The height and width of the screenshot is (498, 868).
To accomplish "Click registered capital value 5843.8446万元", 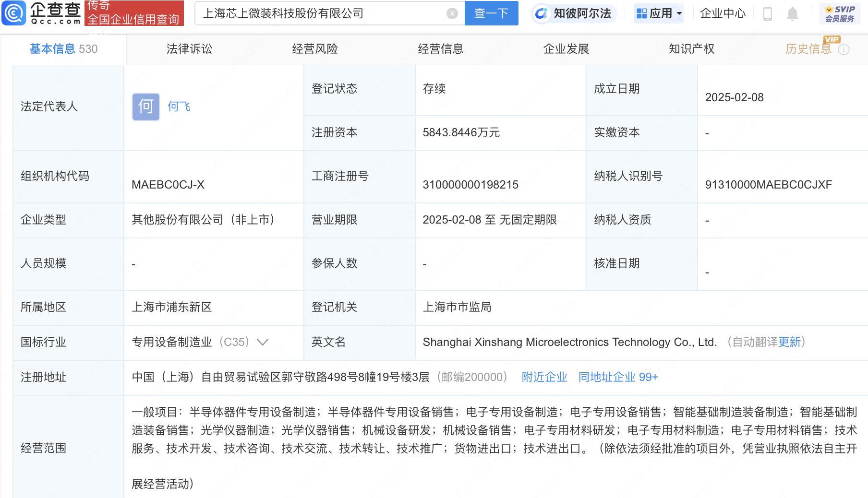I will click(461, 132).
